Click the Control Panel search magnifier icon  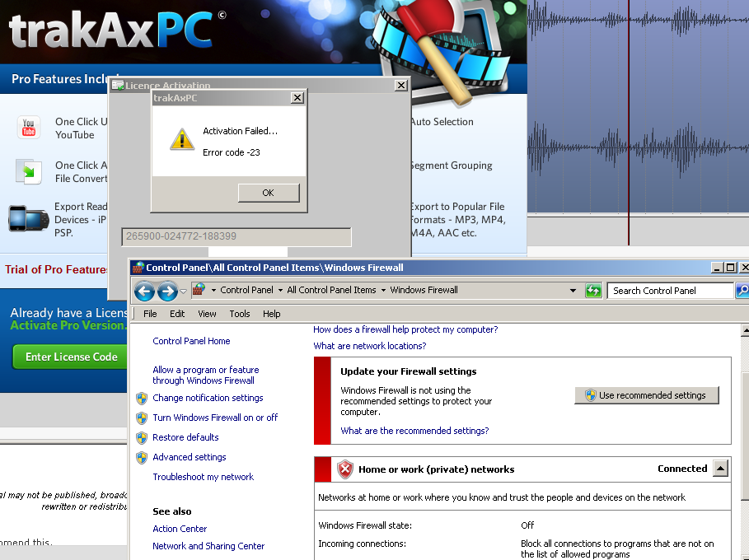tap(742, 291)
